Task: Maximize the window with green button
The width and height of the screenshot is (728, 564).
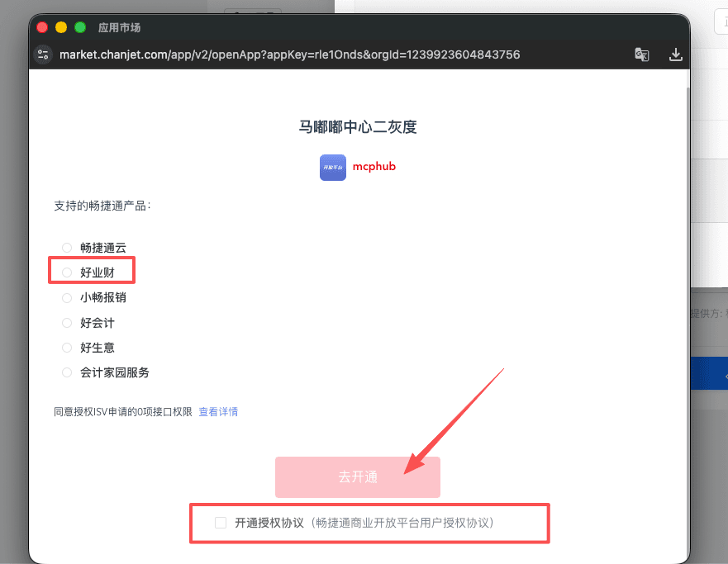Action: [x=80, y=27]
